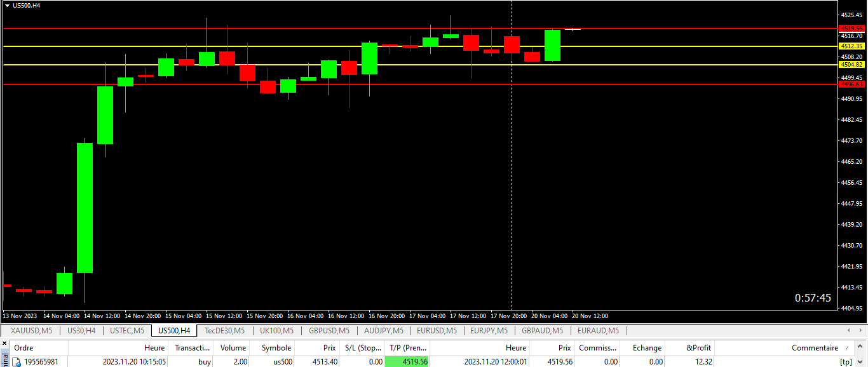Sort orders by the Ordre column header
868x367 pixels.
tap(39, 348)
